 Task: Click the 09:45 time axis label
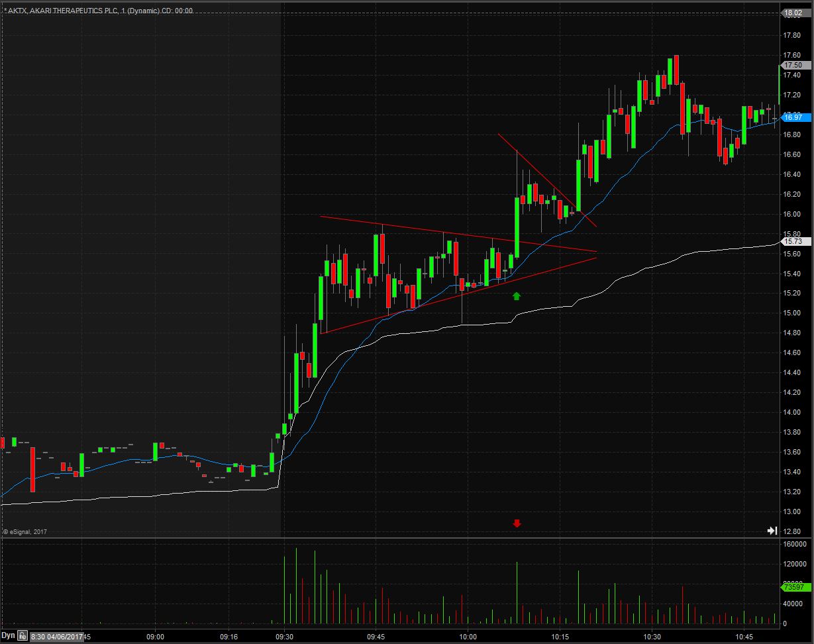[x=376, y=636]
